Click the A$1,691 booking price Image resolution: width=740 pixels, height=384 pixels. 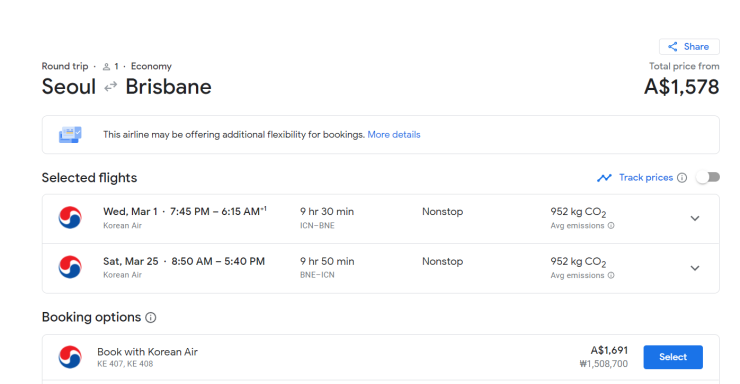click(x=609, y=351)
